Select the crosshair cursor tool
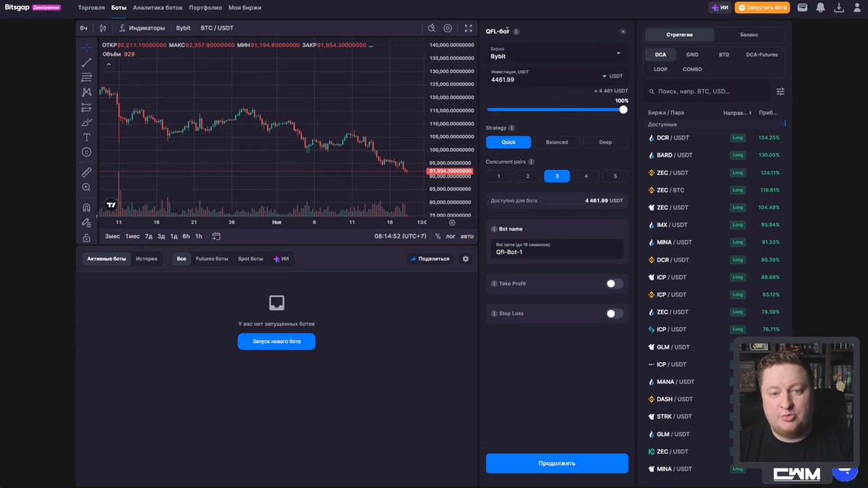 pos(87,48)
